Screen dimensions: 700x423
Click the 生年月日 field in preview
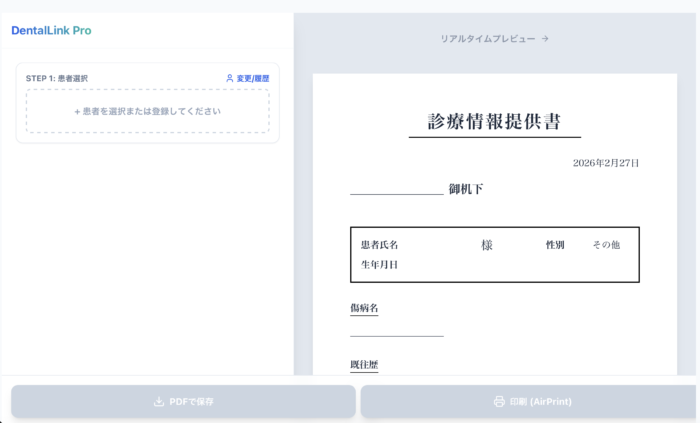[x=380, y=265]
